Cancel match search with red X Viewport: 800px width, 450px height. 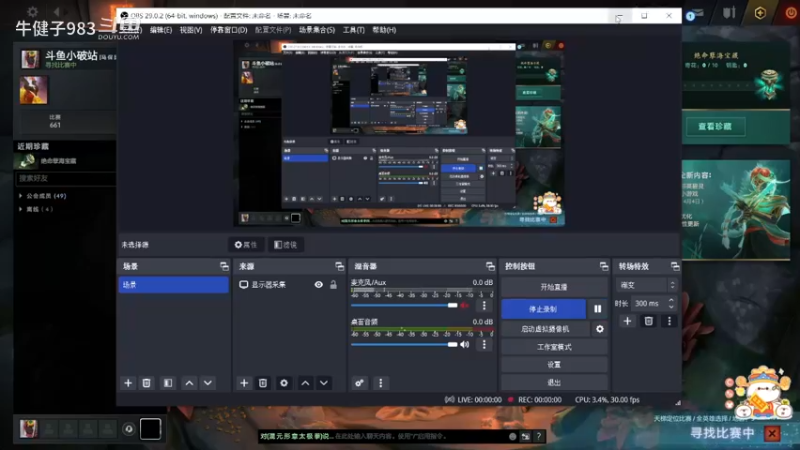pyautogui.click(x=772, y=434)
